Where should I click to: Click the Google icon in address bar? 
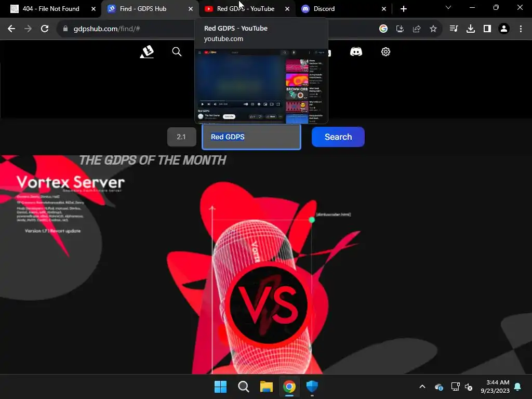point(383,29)
